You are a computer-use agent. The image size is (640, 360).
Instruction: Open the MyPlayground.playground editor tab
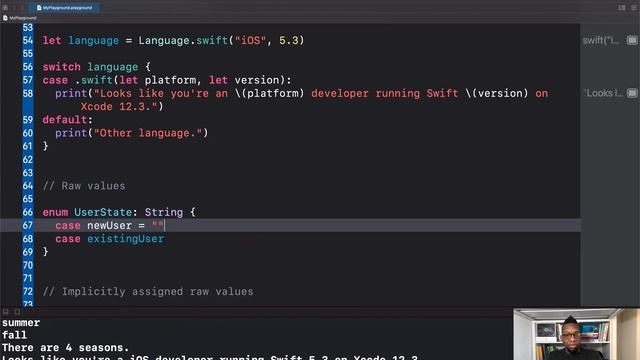click(x=64, y=8)
